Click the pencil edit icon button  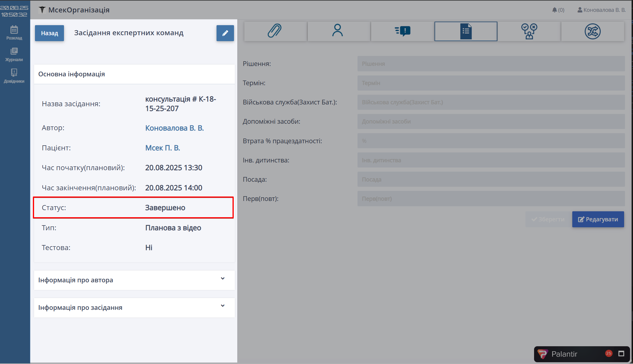tap(225, 33)
